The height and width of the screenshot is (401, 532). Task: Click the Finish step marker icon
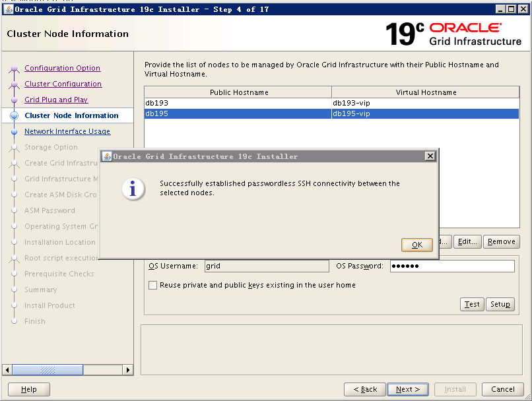(15, 321)
